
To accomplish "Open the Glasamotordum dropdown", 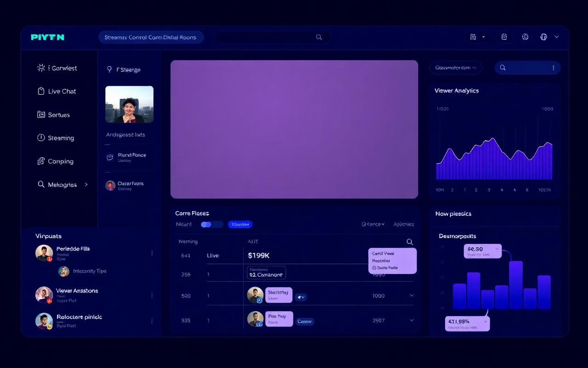I will (456, 68).
